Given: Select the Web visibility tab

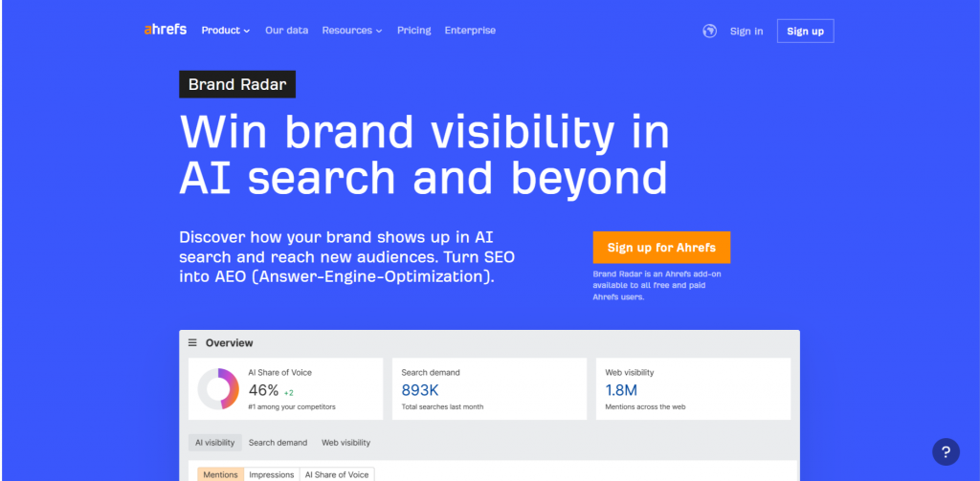Looking at the screenshot, I should point(345,443).
